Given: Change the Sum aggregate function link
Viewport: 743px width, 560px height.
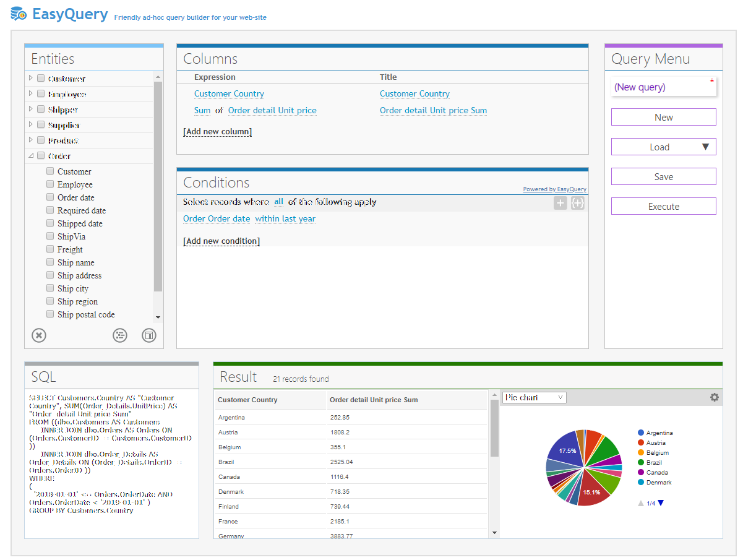Looking at the screenshot, I should pos(202,111).
